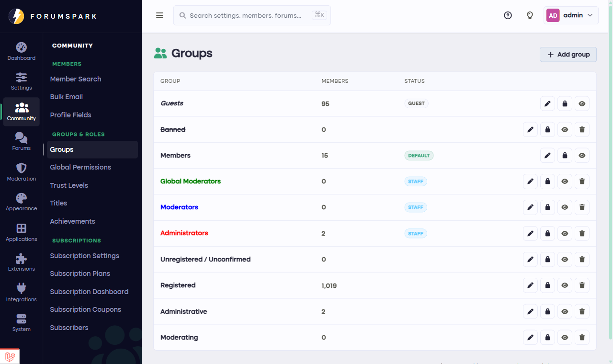Click eye icon for Members group
The image size is (613, 364).
click(x=582, y=155)
